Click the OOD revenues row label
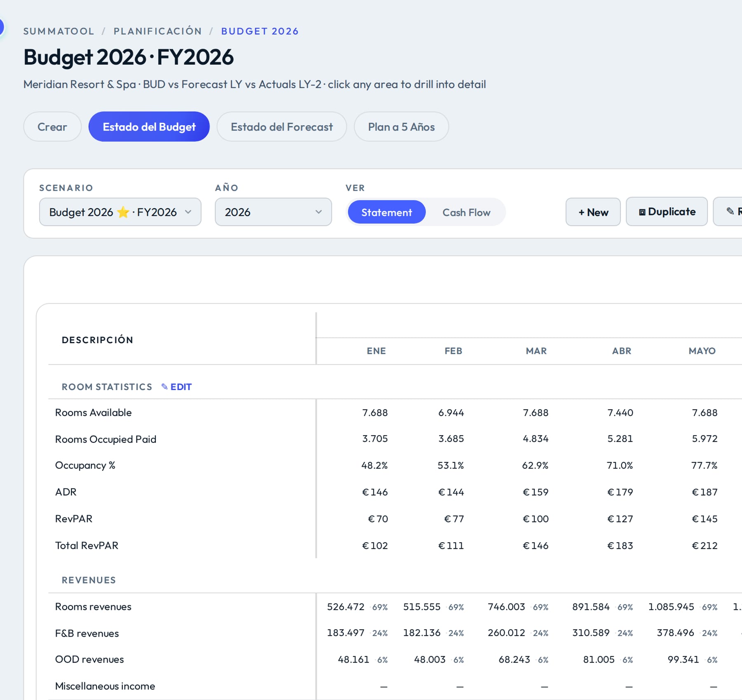The height and width of the screenshot is (700, 742). (89, 659)
